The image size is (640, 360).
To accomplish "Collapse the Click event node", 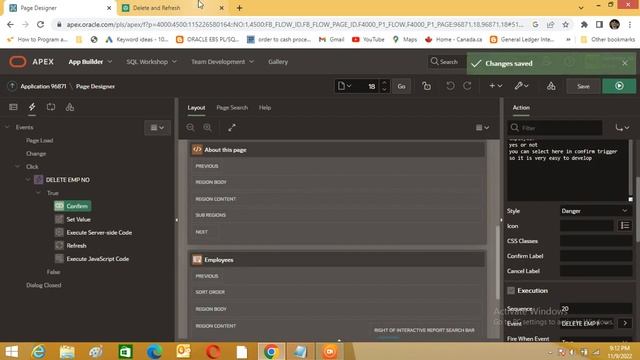I will pyautogui.click(x=18, y=167).
